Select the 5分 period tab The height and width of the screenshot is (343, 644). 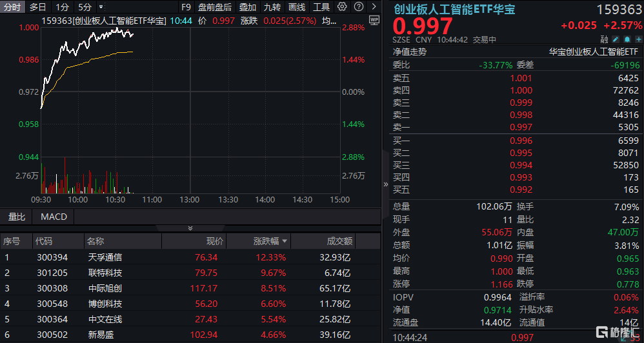[85, 6]
